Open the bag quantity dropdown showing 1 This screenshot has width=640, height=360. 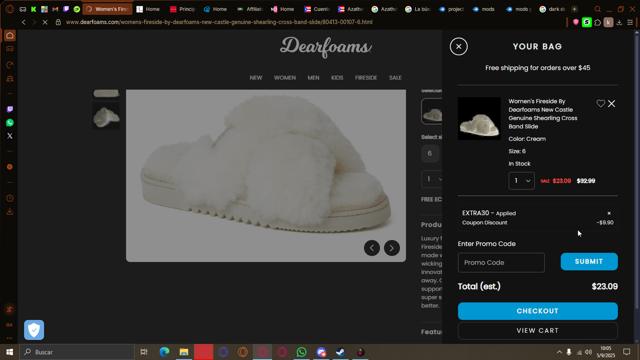(521, 180)
